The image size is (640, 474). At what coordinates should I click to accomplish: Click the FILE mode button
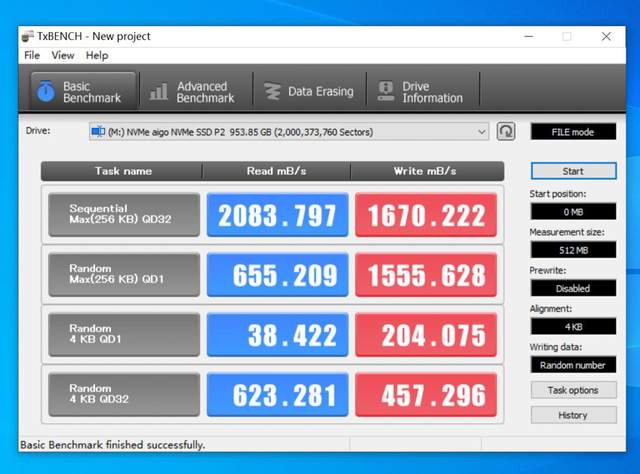pyautogui.click(x=573, y=132)
